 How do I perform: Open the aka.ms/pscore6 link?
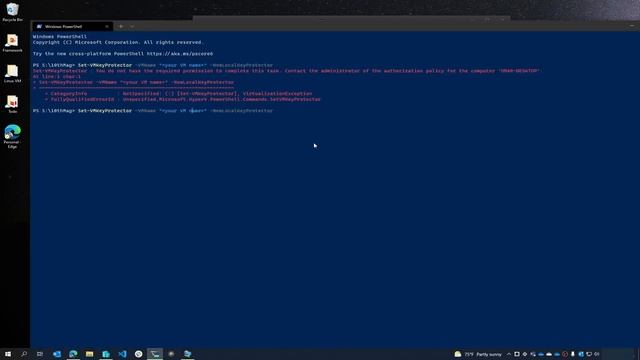tap(180, 53)
